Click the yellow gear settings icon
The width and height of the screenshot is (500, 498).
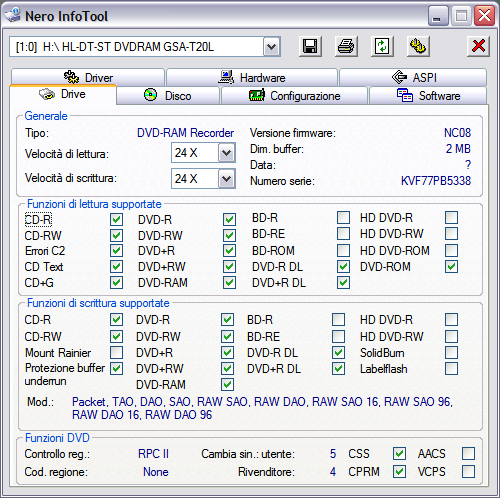pos(418,46)
